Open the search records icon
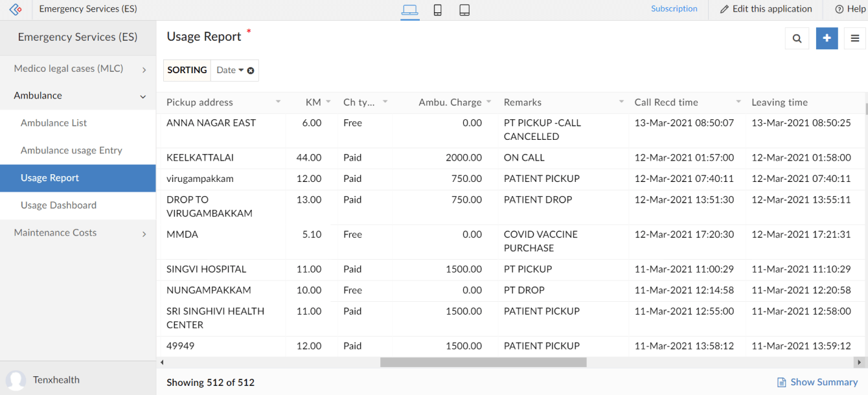The image size is (868, 395). click(x=797, y=38)
